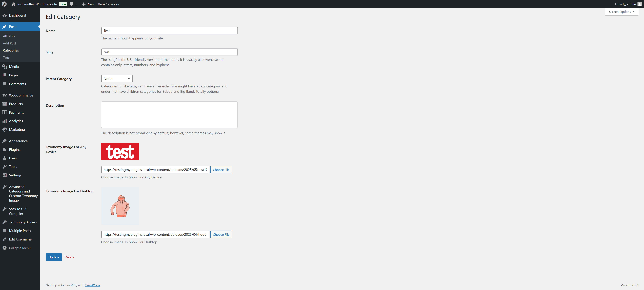The image size is (644, 290).
Task: Open the Plugins plug icon in the sidebar
Action: (x=5, y=150)
